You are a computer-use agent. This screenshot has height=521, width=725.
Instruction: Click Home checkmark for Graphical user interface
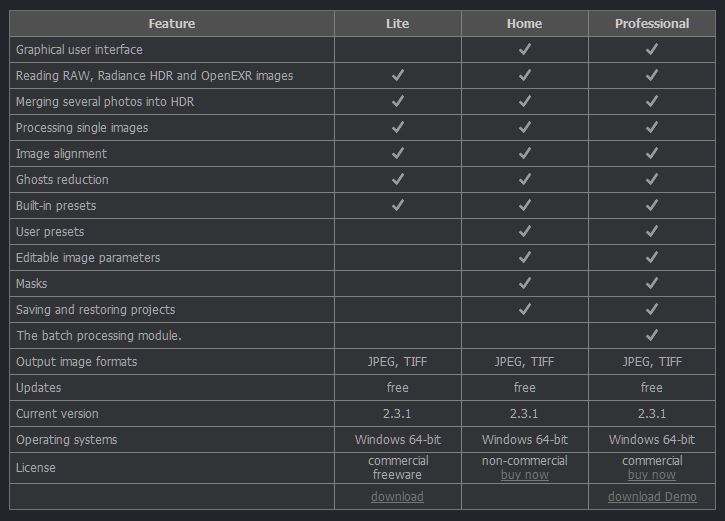[x=524, y=49]
